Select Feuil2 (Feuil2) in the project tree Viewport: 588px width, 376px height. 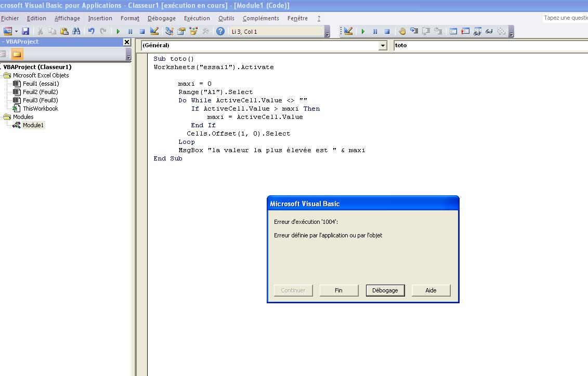(40, 92)
